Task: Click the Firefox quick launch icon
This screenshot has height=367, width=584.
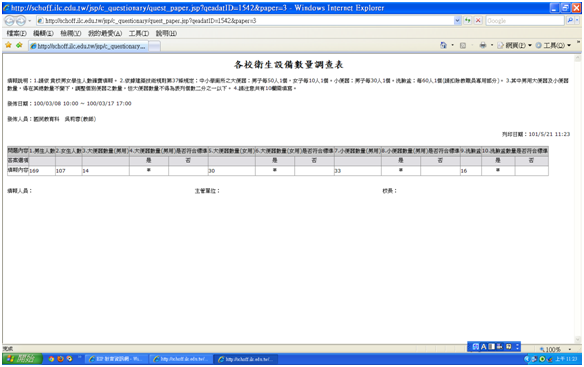Action: [x=60, y=359]
